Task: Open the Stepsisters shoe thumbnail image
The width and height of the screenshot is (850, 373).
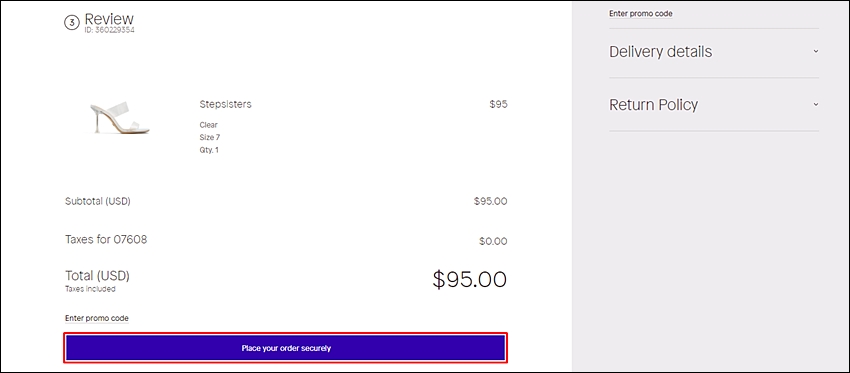Action: [x=119, y=118]
